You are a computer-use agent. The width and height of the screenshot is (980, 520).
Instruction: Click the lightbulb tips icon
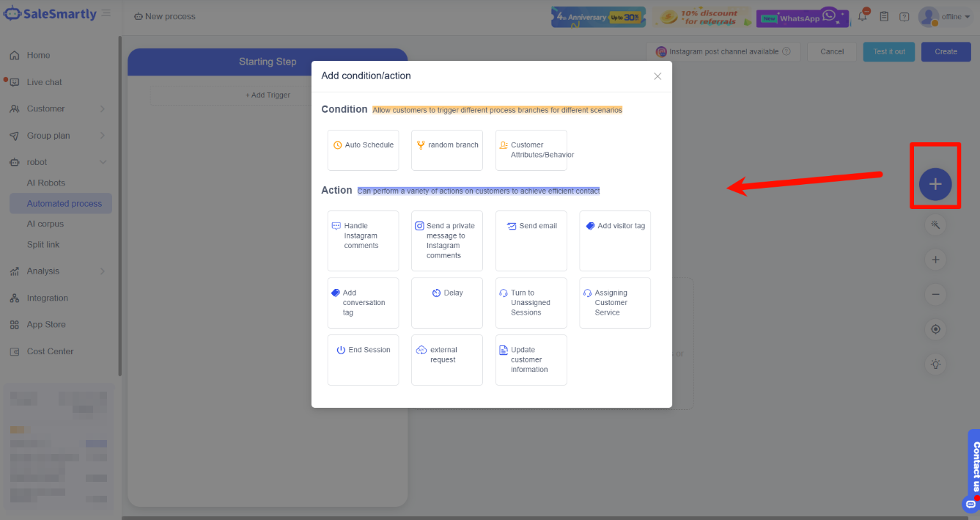tap(935, 364)
